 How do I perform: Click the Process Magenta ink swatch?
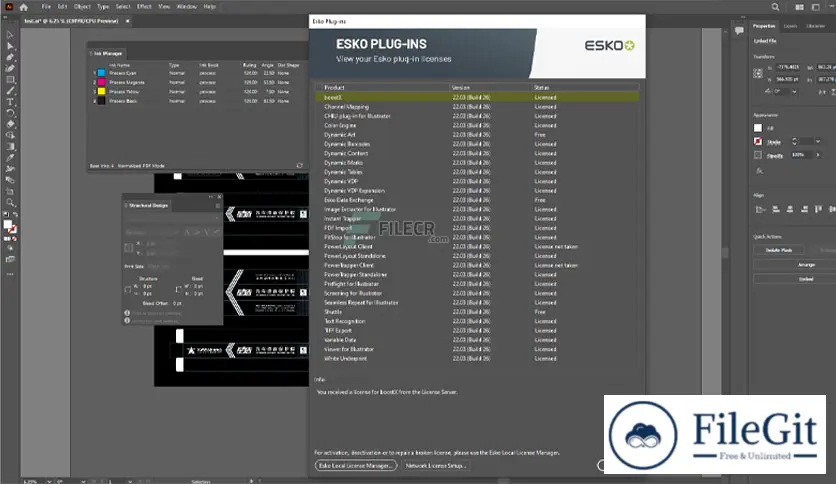101,82
